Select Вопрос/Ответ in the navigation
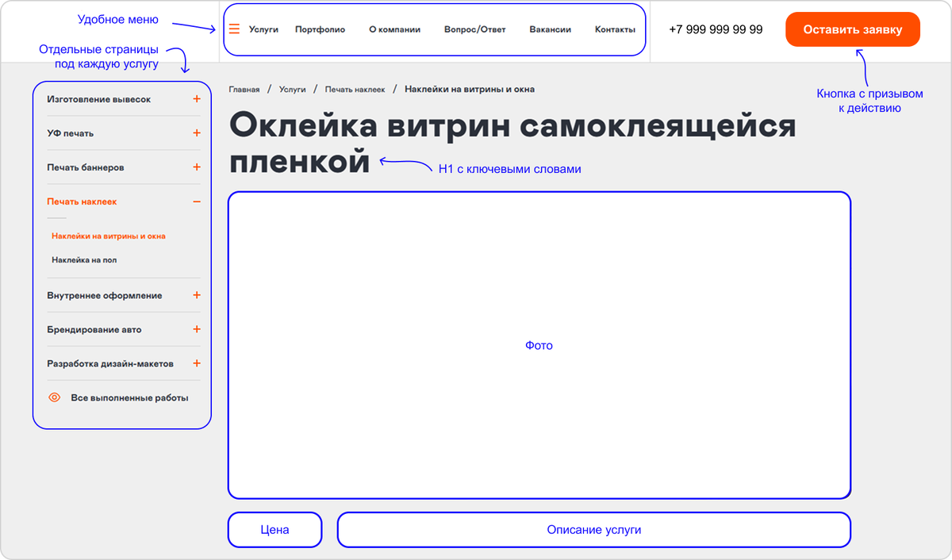Viewport: 952px width, 560px height. pos(474,29)
